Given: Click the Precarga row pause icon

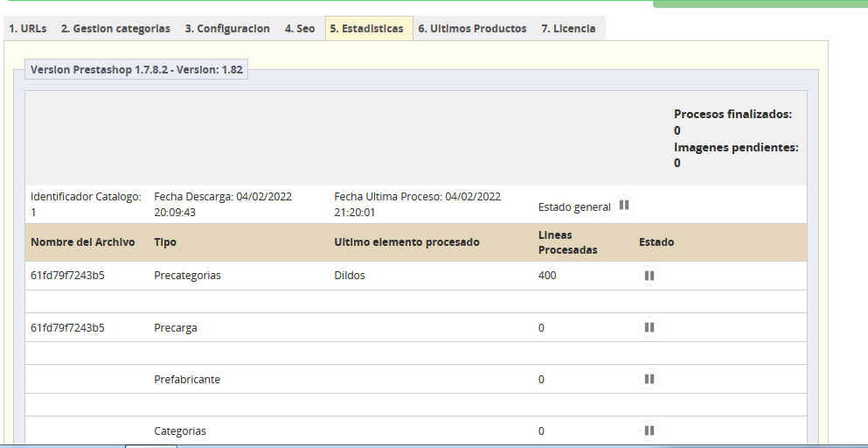Looking at the screenshot, I should point(649,328).
